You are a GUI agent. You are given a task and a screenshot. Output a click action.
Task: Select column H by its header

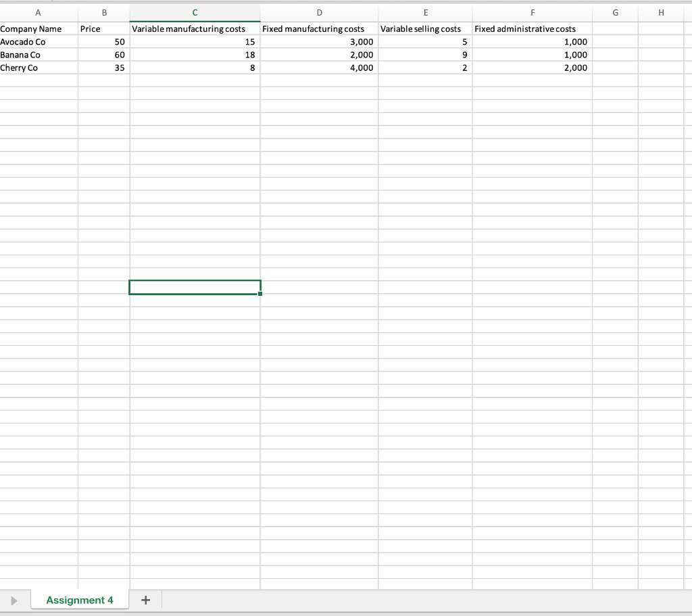click(661, 12)
